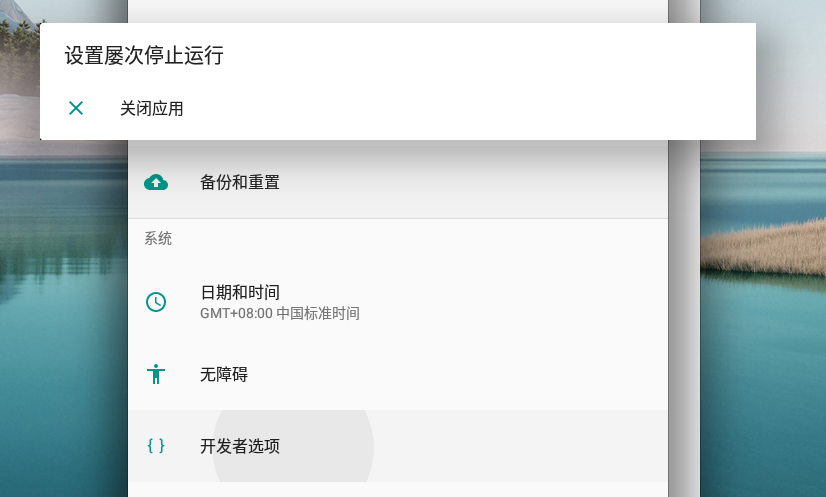Click the cloud backup icon
The width and height of the screenshot is (826, 497).
point(156,182)
